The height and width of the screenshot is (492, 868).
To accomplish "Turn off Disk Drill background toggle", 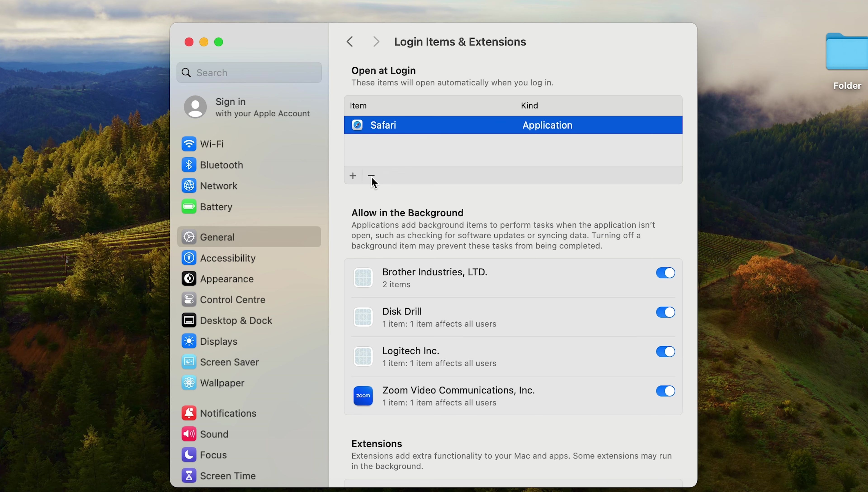I will [x=665, y=312].
